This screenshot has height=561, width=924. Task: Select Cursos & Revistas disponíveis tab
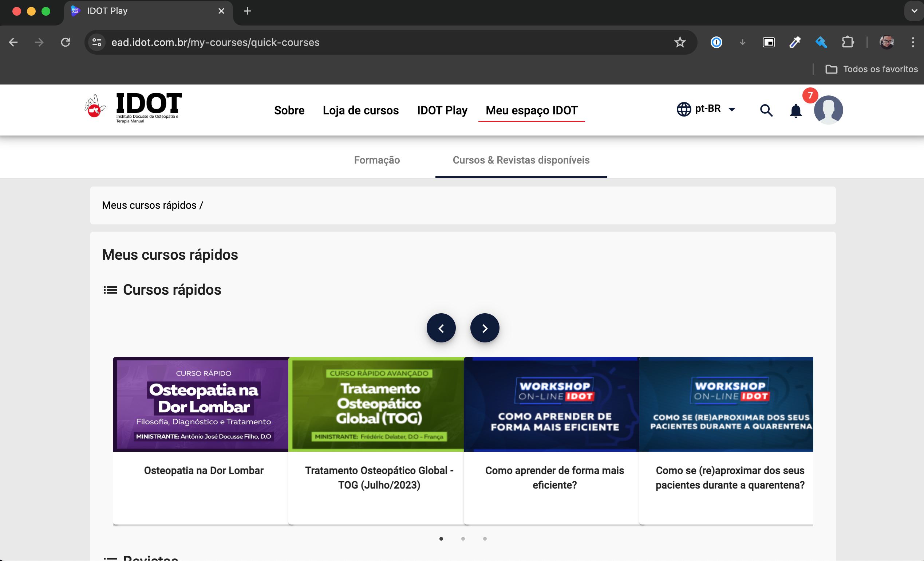(521, 160)
